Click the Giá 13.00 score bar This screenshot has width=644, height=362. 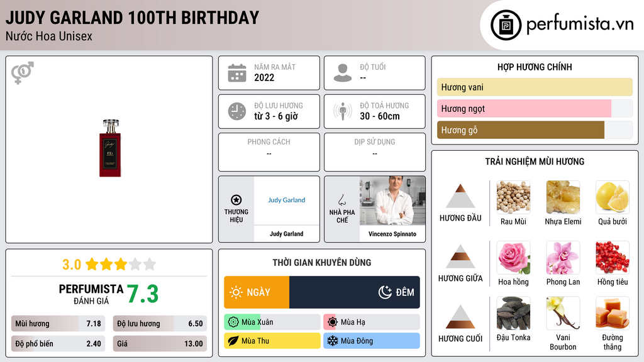coord(160,344)
